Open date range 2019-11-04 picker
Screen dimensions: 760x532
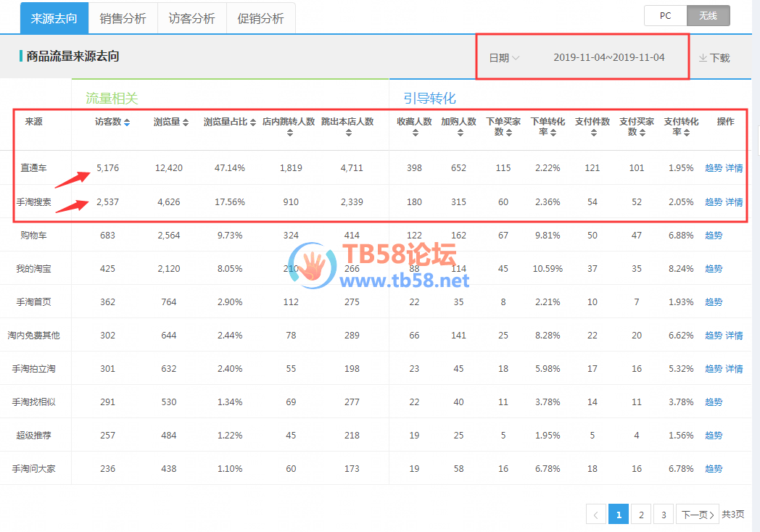coord(608,57)
